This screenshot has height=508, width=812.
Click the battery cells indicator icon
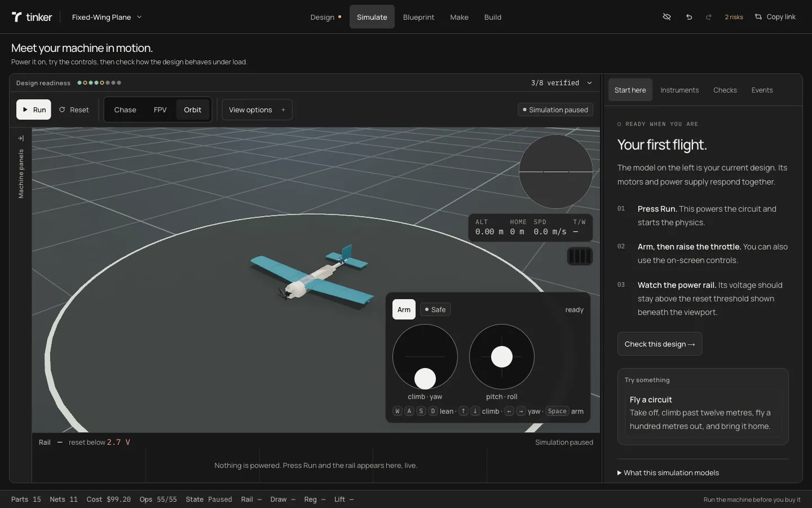pos(580,256)
